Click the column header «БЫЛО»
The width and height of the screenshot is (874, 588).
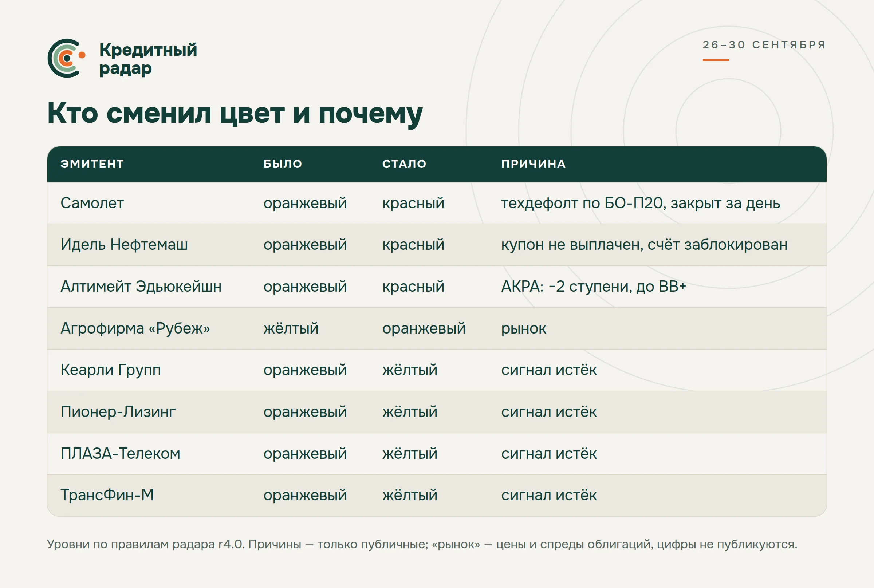point(283,164)
